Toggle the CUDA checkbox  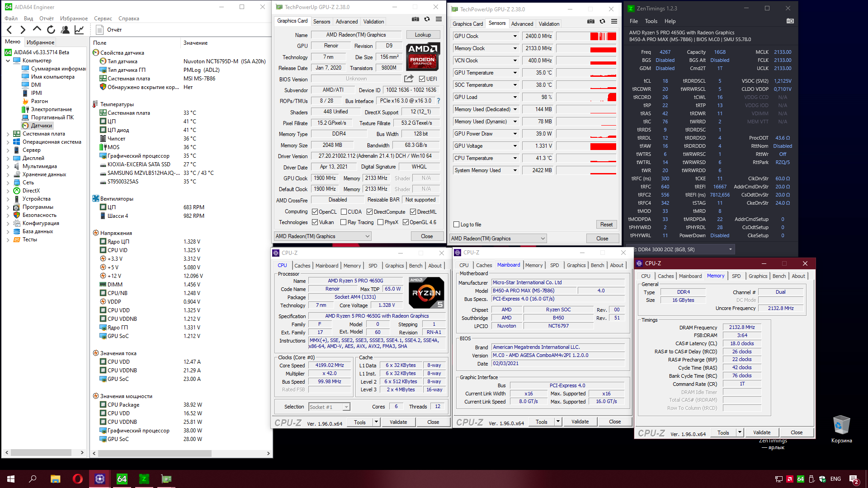click(x=344, y=211)
